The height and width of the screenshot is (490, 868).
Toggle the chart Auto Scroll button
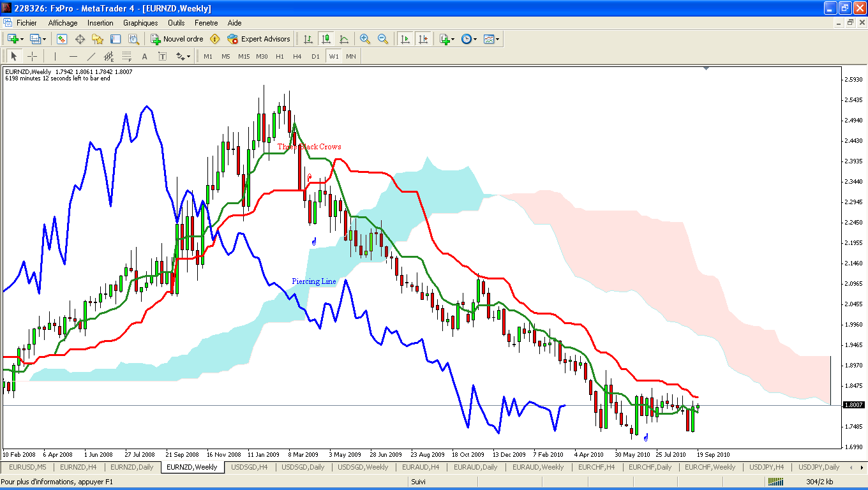tap(405, 39)
